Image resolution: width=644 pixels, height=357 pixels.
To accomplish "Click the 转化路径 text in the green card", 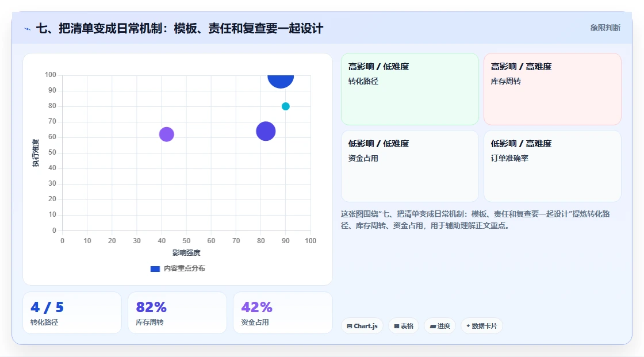I will (x=363, y=81).
